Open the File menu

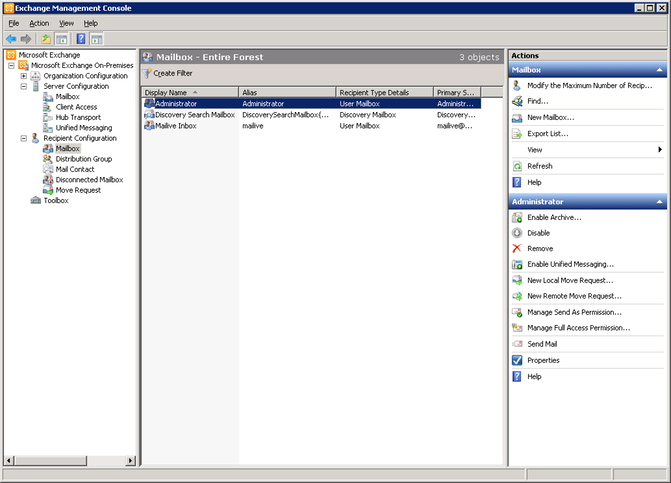point(14,24)
